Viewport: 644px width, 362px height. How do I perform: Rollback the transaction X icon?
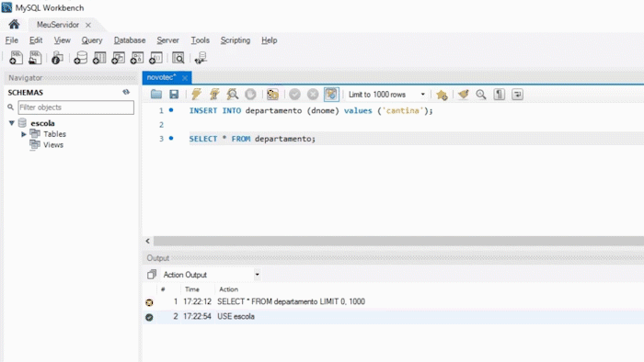pyautogui.click(x=313, y=95)
